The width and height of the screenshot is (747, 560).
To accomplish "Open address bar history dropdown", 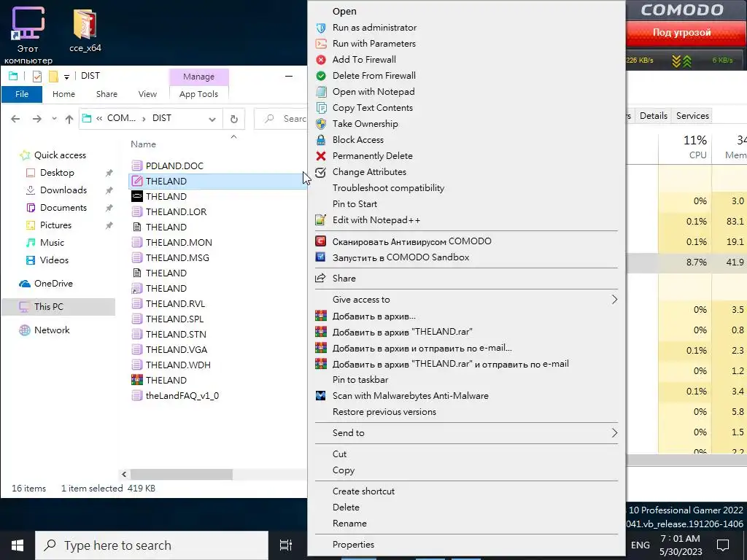I will click(x=212, y=119).
